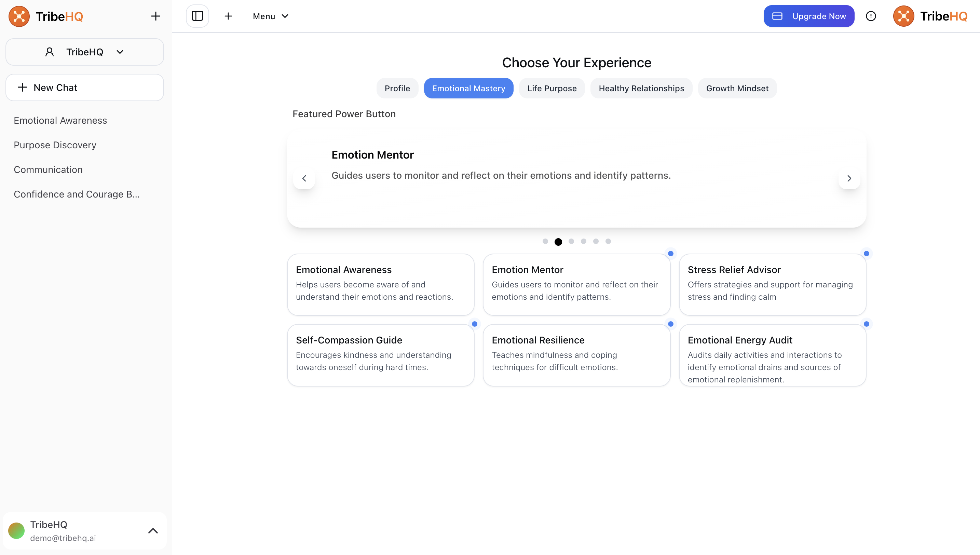The width and height of the screenshot is (980, 555).
Task: Select the third carousel pagination dot
Action: [x=571, y=241]
